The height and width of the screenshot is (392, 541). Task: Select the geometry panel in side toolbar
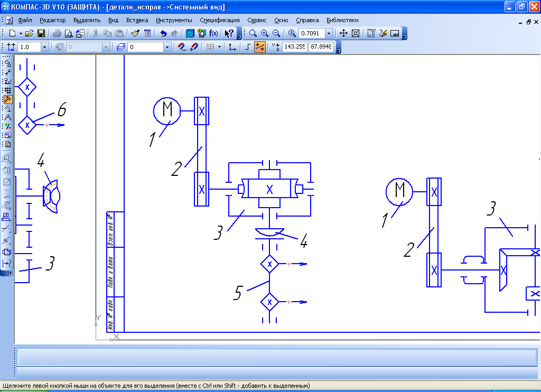7,63
